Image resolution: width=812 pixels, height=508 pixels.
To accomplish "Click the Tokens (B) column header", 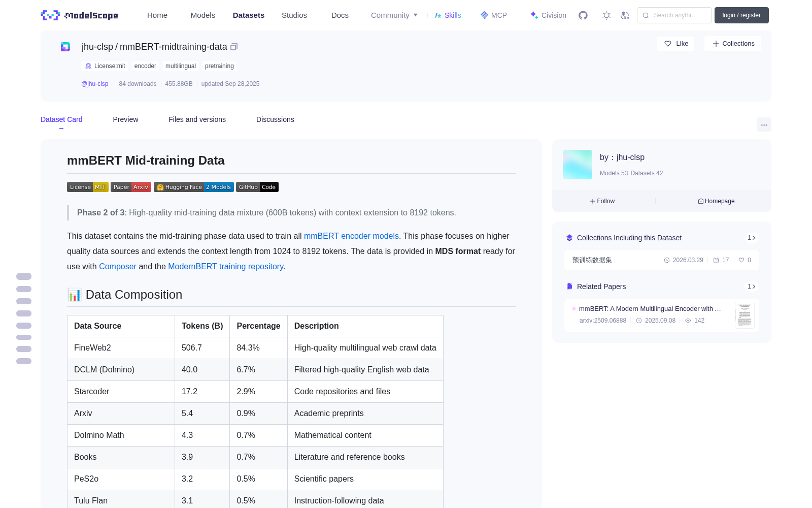I will [202, 326].
